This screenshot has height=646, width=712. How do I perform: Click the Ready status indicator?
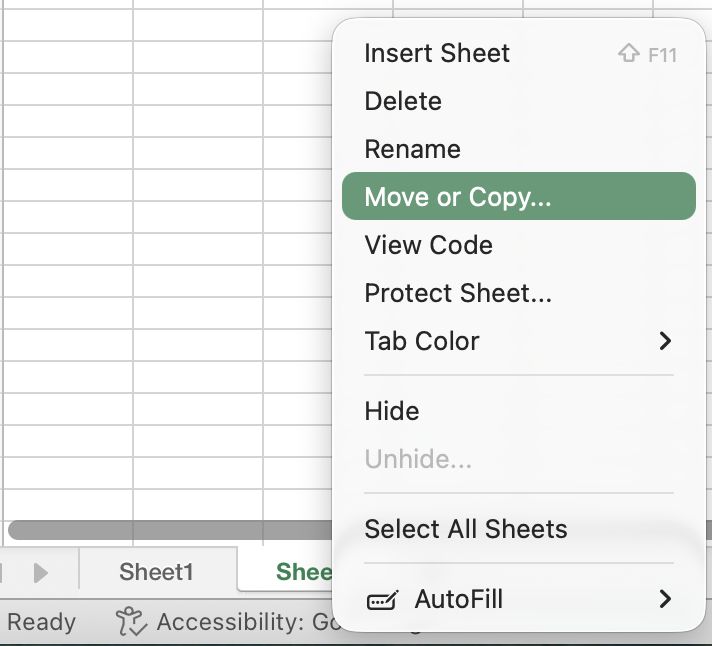(x=41, y=622)
